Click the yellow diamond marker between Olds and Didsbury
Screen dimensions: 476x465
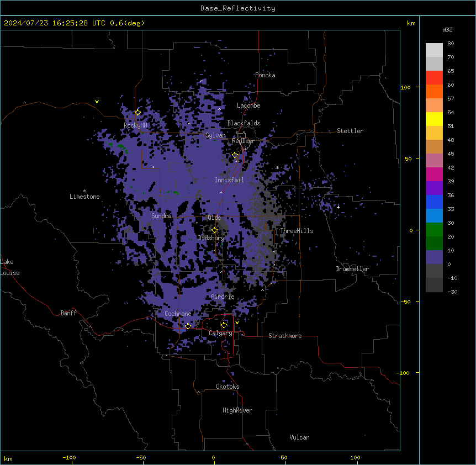coord(214,230)
